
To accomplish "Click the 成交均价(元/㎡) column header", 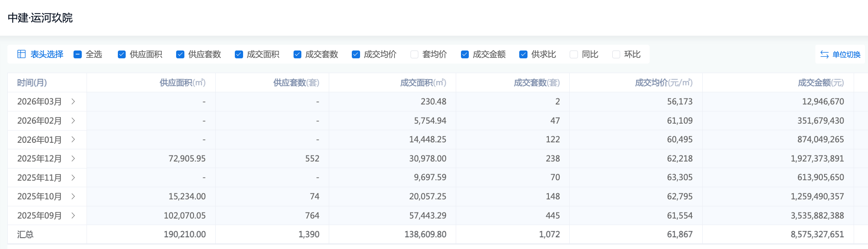I will [x=663, y=83].
